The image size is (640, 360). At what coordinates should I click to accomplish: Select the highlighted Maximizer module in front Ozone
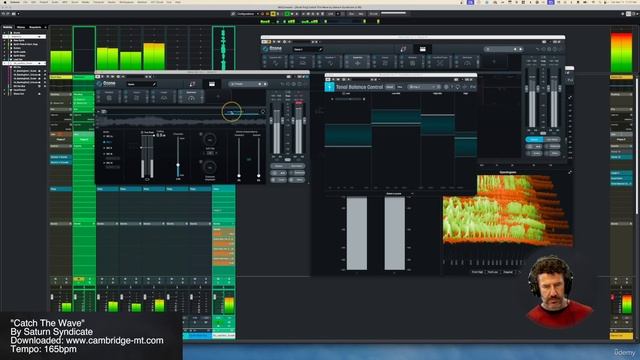[191, 97]
